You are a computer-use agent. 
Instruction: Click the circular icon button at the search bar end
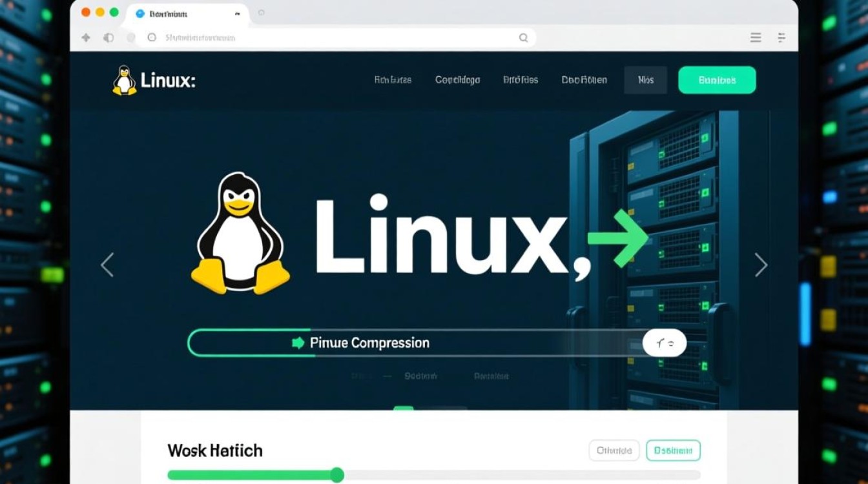coord(664,343)
